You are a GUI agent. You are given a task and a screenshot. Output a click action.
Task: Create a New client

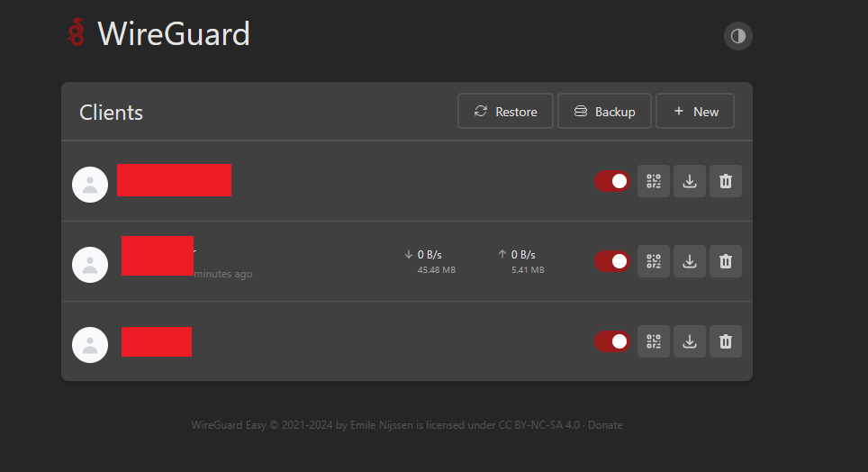695,112
